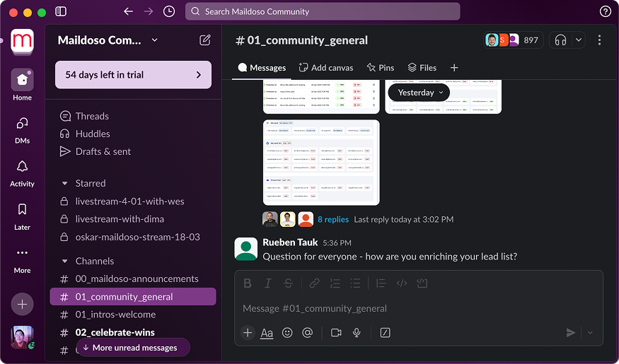This screenshot has width=619, height=364.
Task: Attach a file with composer plus
Action: coord(248,333)
